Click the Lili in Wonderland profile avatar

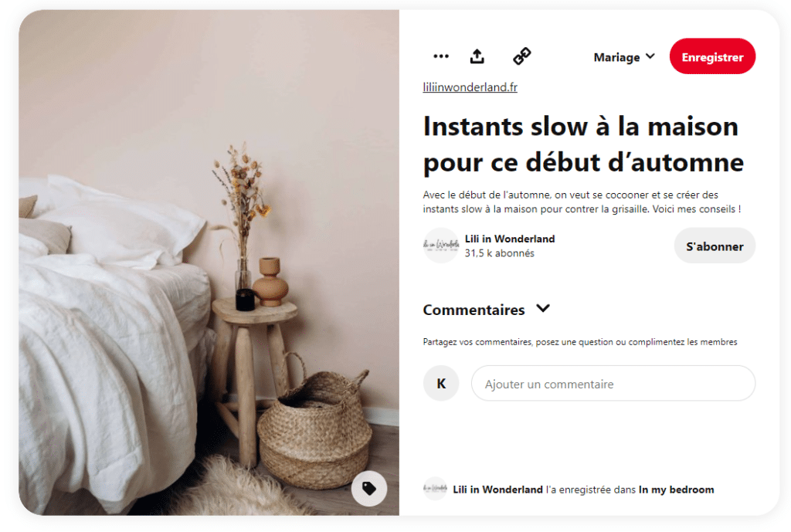pyautogui.click(x=441, y=246)
